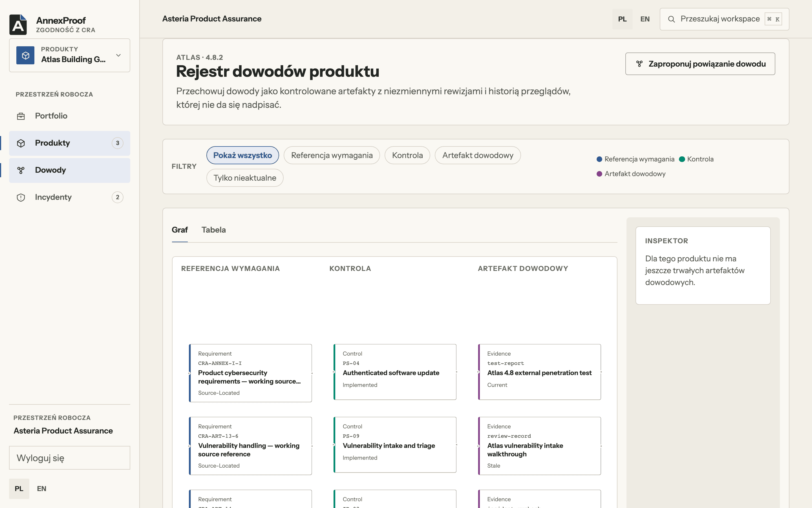Switch to the Tabela tab
812x508 pixels.
click(x=214, y=230)
